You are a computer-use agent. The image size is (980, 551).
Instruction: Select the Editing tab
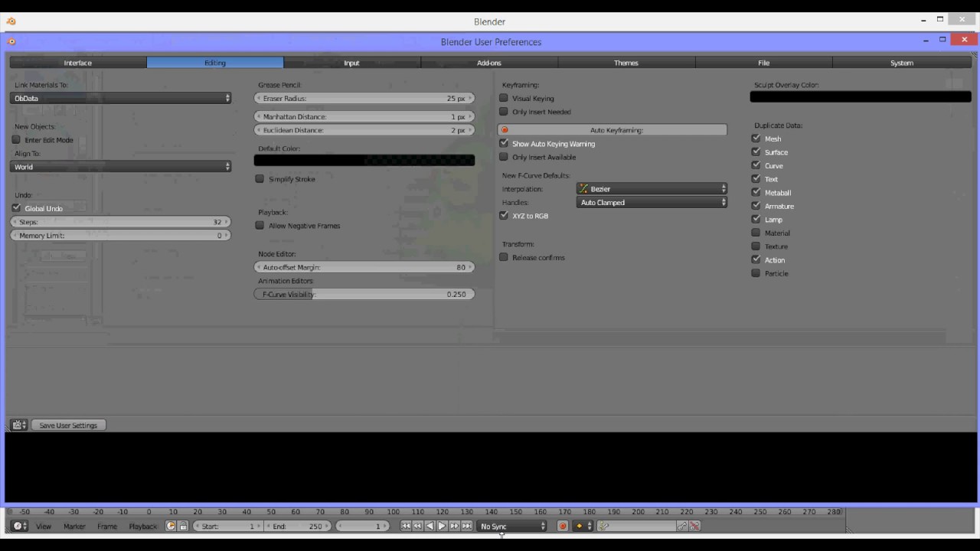215,63
